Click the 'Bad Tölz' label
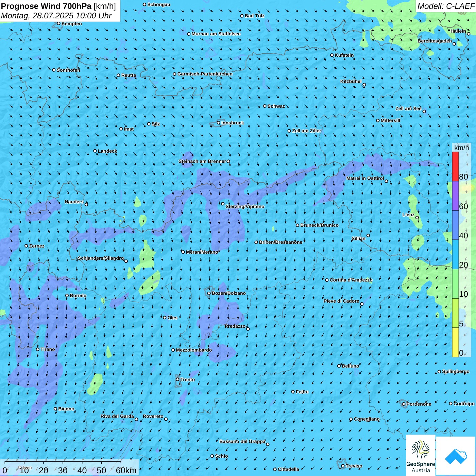 tap(254, 16)
